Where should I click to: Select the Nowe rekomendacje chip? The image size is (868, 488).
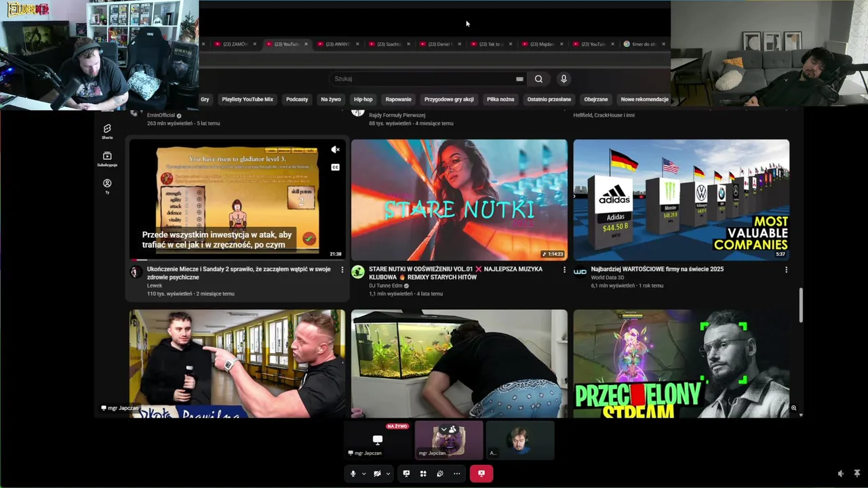point(644,99)
